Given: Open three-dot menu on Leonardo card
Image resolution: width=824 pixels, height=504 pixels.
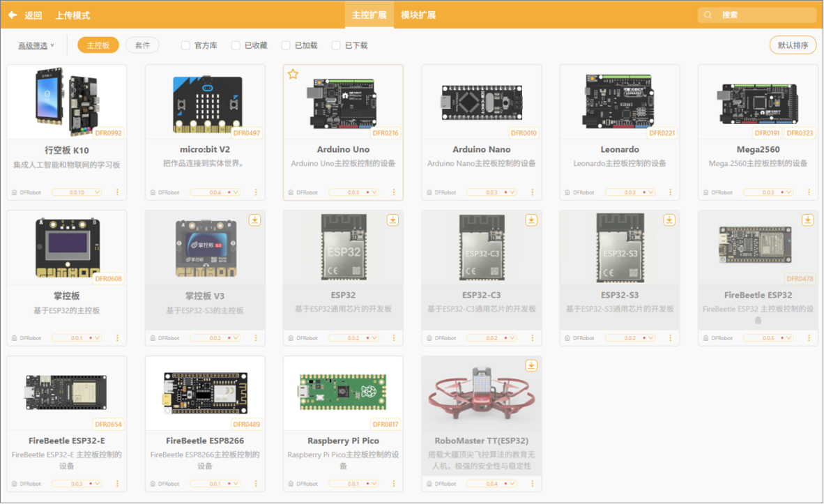Looking at the screenshot, I should click(x=670, y=192).
